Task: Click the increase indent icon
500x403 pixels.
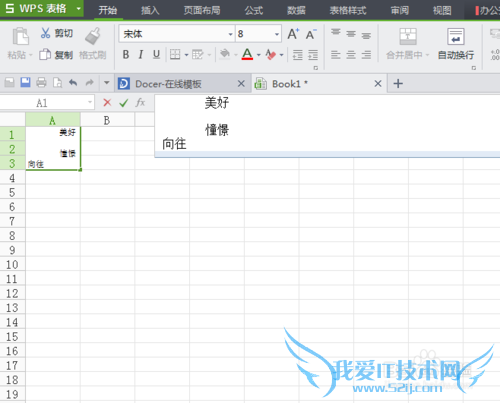Action: tap(313, 55)
